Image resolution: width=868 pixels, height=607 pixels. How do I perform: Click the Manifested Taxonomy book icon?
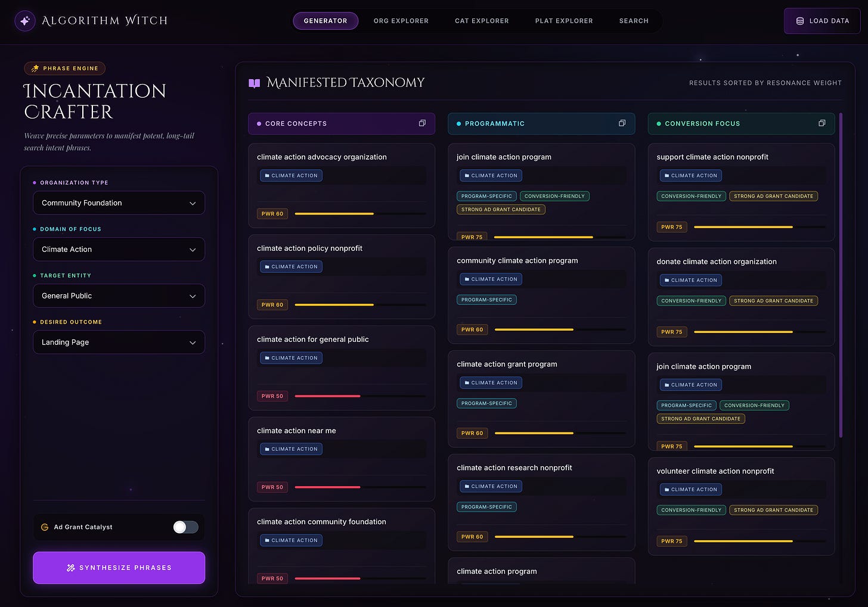pyautogui.click(x=254, y=83)
